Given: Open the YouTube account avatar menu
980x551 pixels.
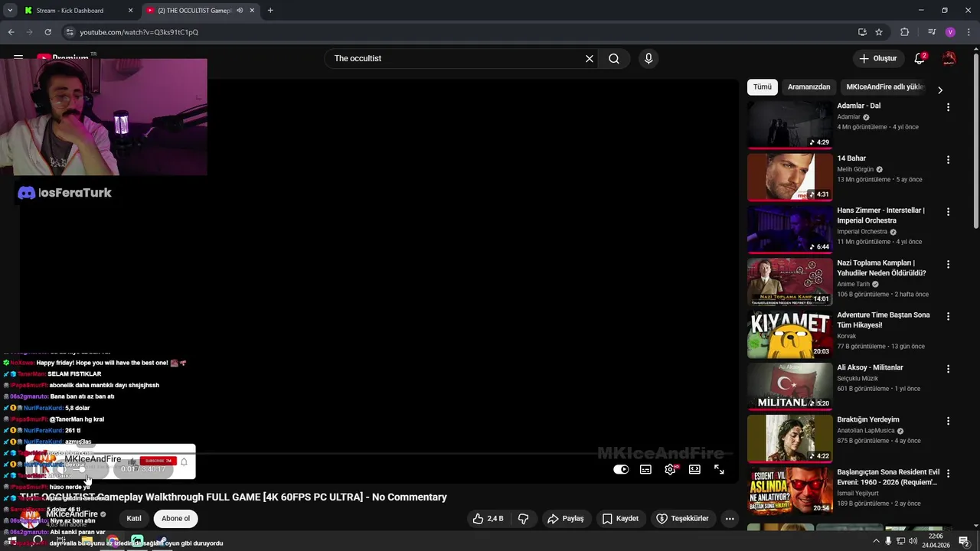Looking at the screenshot, I should [949, 58].
